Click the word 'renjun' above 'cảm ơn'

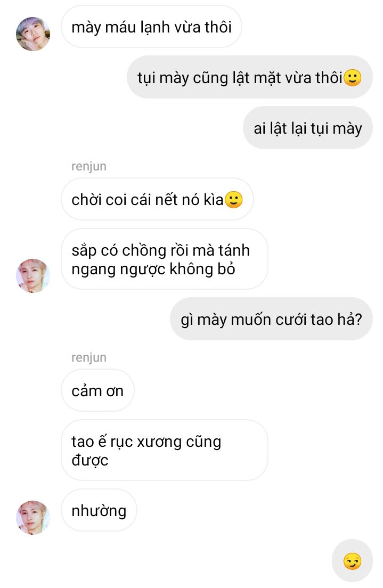89,357
